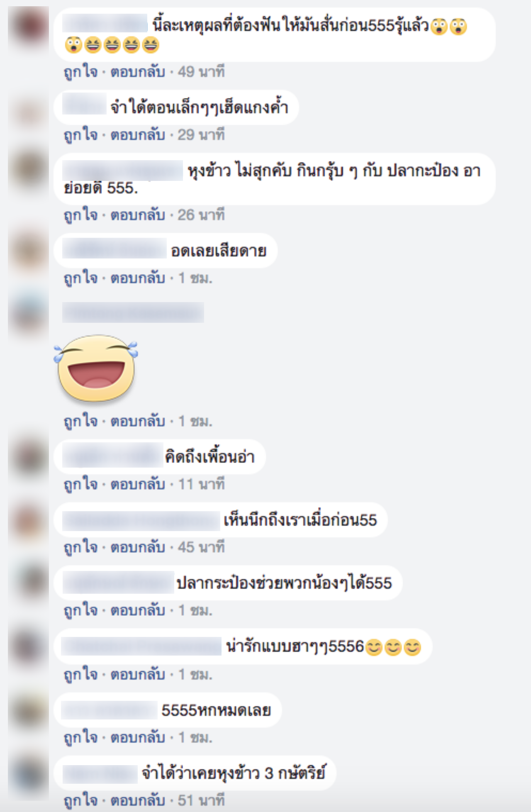The image size is (531, 812).
Task: Reply to the comment posted 45 นาที ago
Action: coord(138,547)
